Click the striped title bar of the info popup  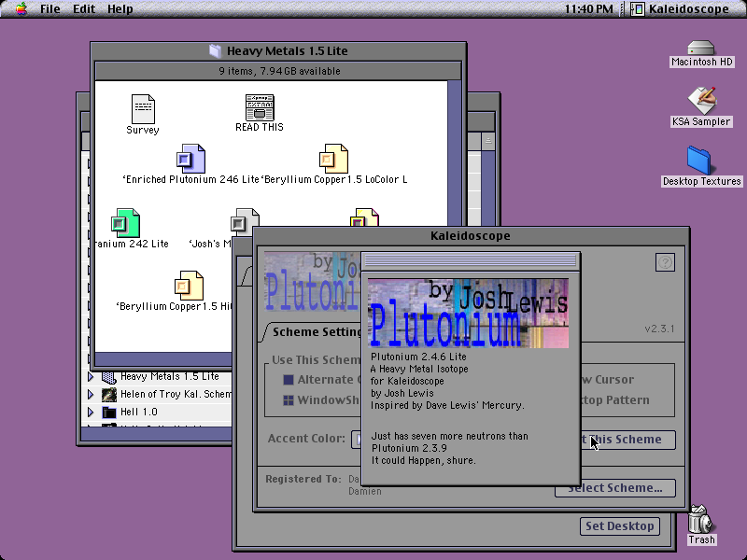pos(471,260)
